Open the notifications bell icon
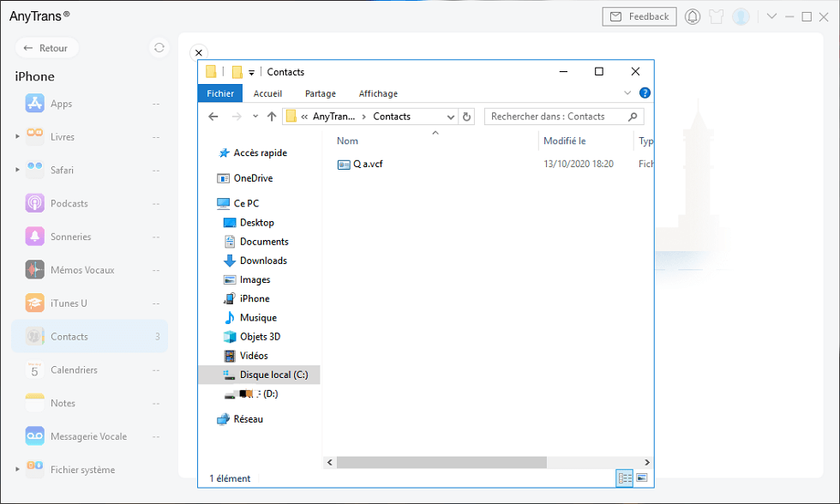Screen dimensions: 840x504 (693, 16)
